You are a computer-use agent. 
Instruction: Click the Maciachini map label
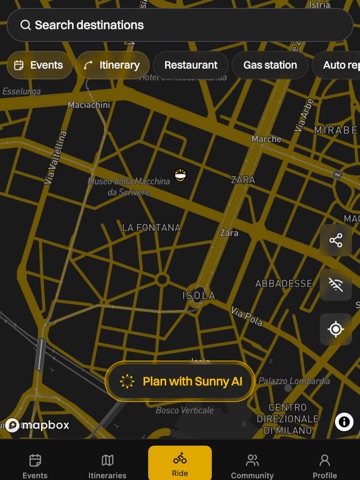click(x=89, y=105)
